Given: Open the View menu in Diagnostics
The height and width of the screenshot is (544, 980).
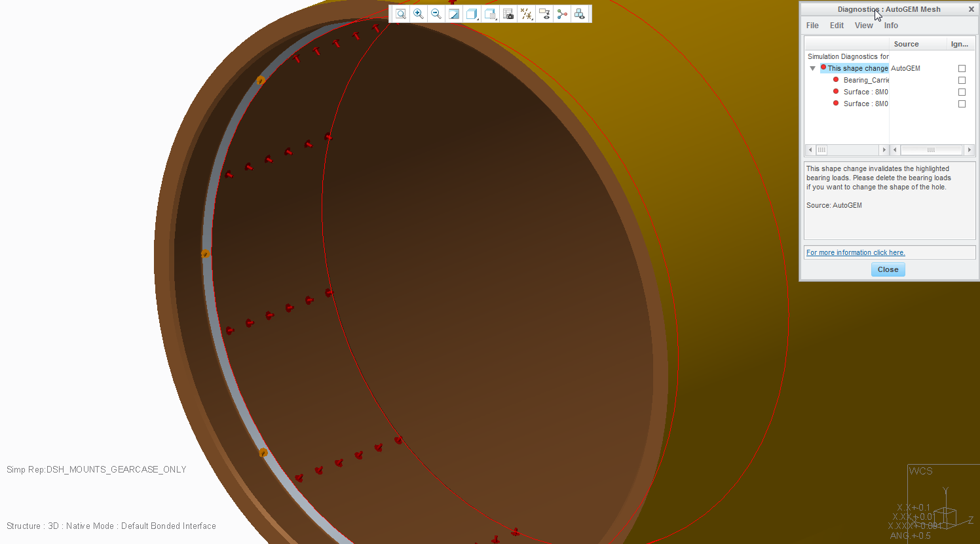Looking at the screenshot, I should 863,26.
